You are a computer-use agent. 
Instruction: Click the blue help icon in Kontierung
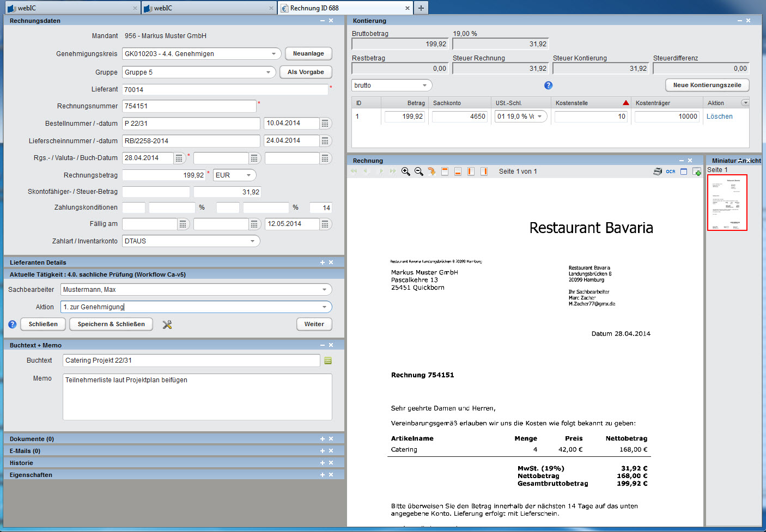548,85
